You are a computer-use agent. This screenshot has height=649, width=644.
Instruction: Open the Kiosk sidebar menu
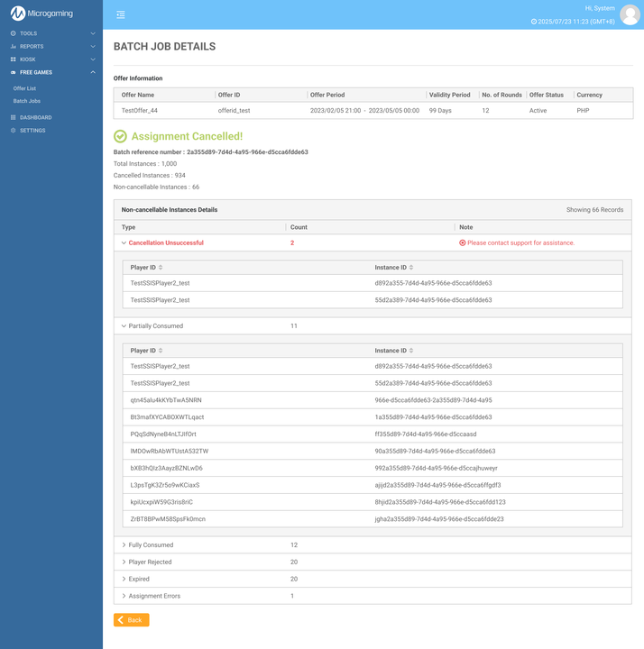[51, 59]
